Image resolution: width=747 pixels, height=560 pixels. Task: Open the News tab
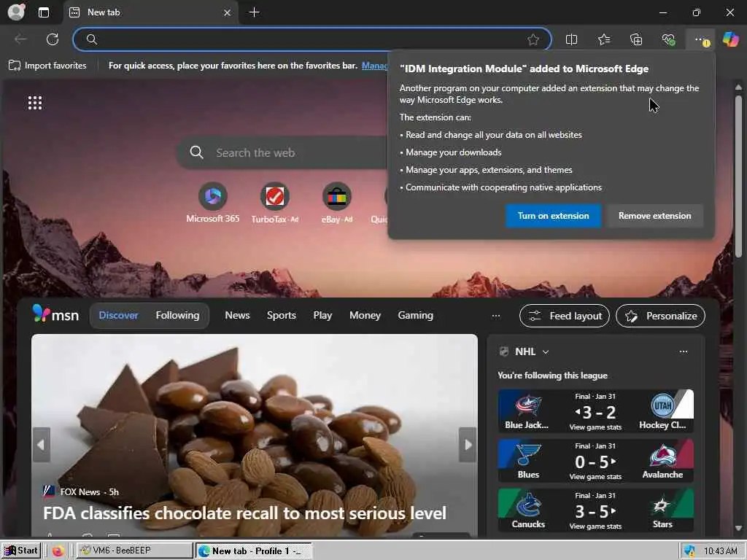[237, 315]
